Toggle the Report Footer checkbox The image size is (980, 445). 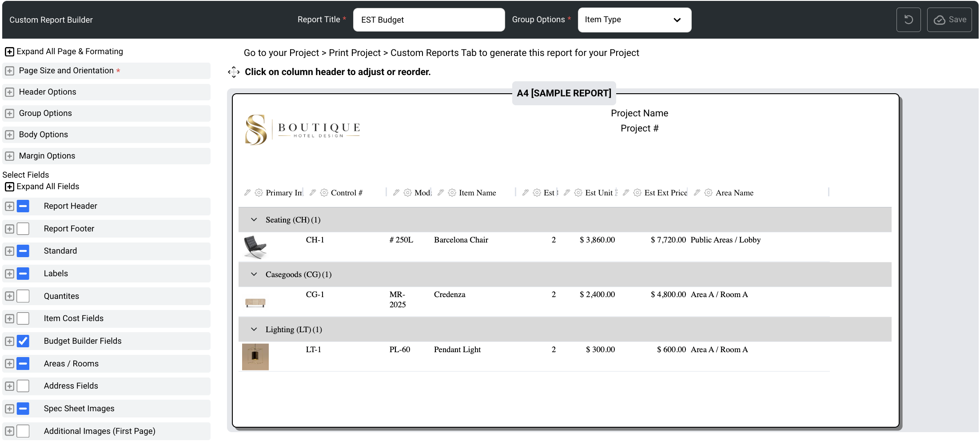[x=23, y=229]
